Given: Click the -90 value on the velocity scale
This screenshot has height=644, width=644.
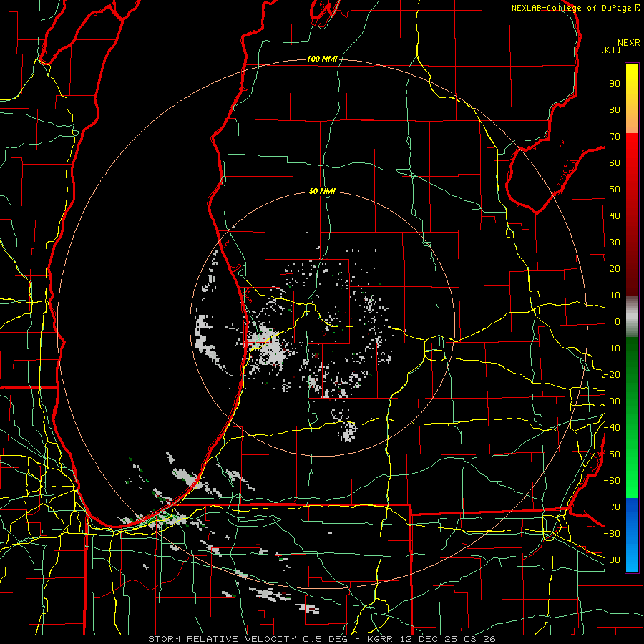Looking at the screenshot, I should point(612,560).
